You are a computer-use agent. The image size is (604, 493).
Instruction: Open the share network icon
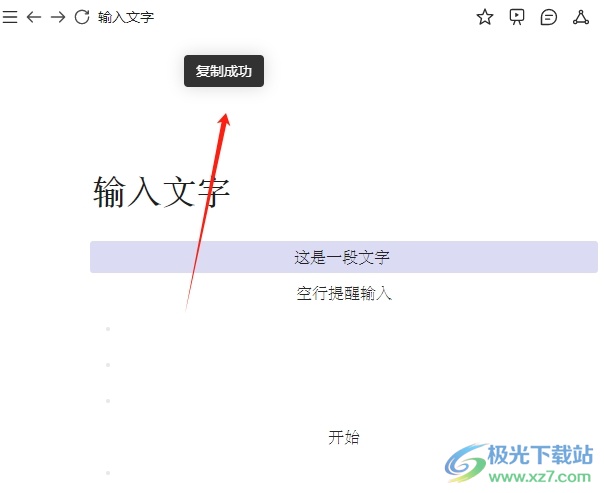coord(581,17)
